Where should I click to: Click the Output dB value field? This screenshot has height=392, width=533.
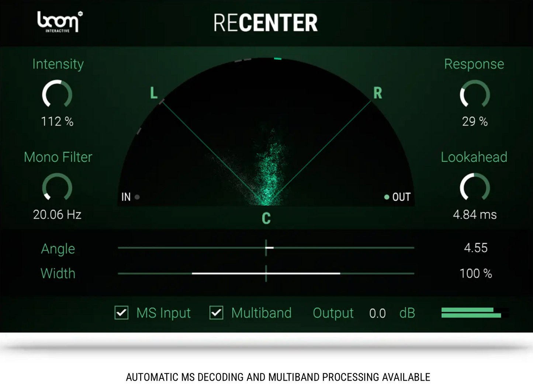click(377, 313)
